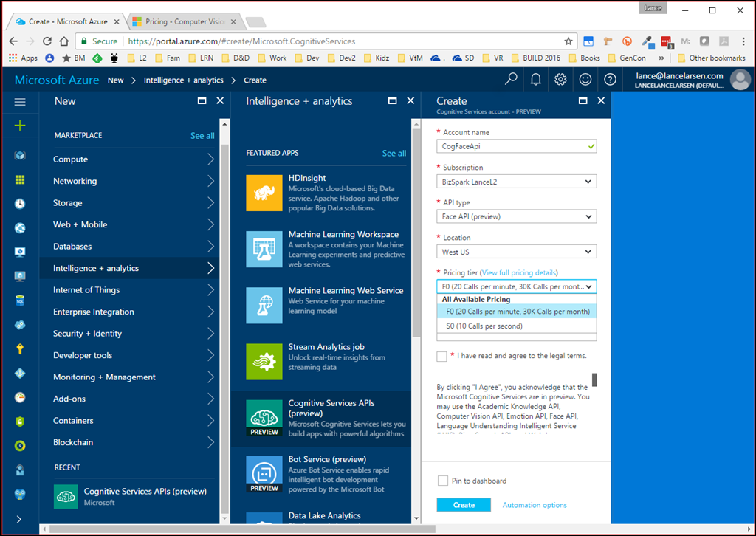Click See all in Featured Apps

click(394, 154)
